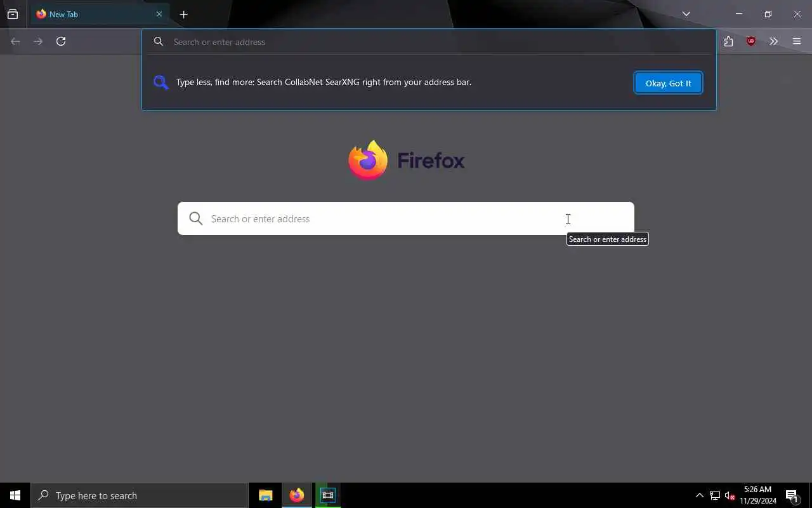Show hidden system tray icons
Viewport: 812px width, 508px height.
700,495
